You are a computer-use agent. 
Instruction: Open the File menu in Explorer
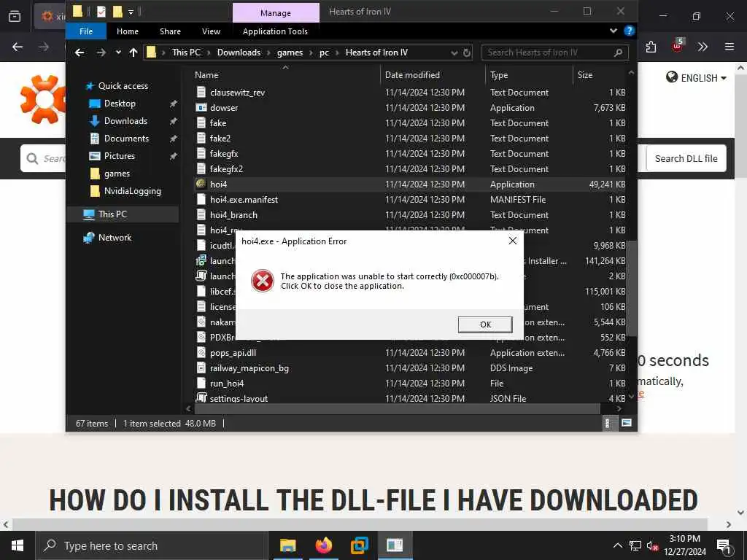point(86,31)
